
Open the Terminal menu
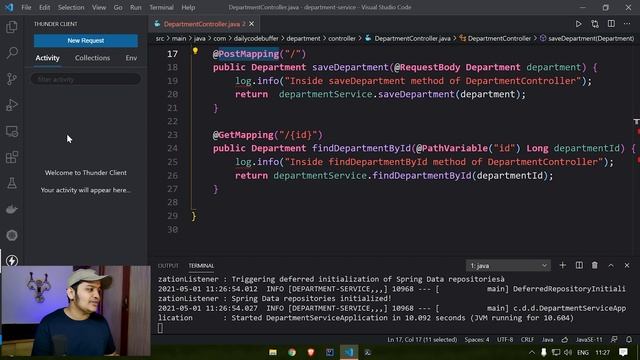(161, 7)
